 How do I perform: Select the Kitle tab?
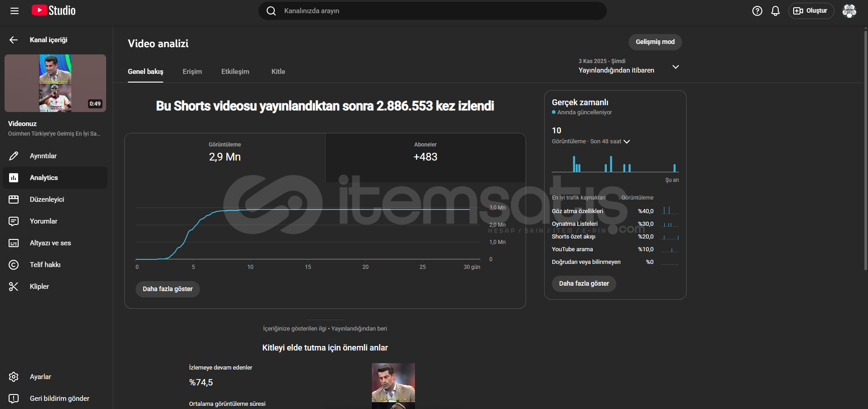click(278, 72)
